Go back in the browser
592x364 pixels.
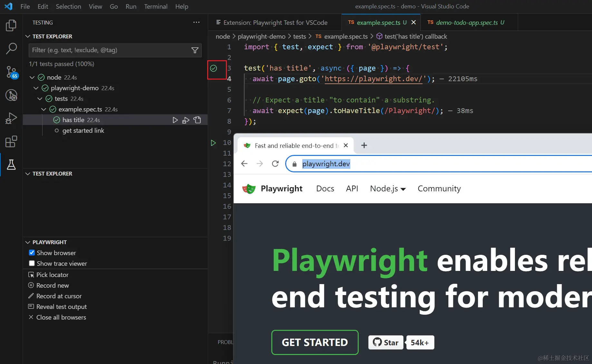click(244, 164)
